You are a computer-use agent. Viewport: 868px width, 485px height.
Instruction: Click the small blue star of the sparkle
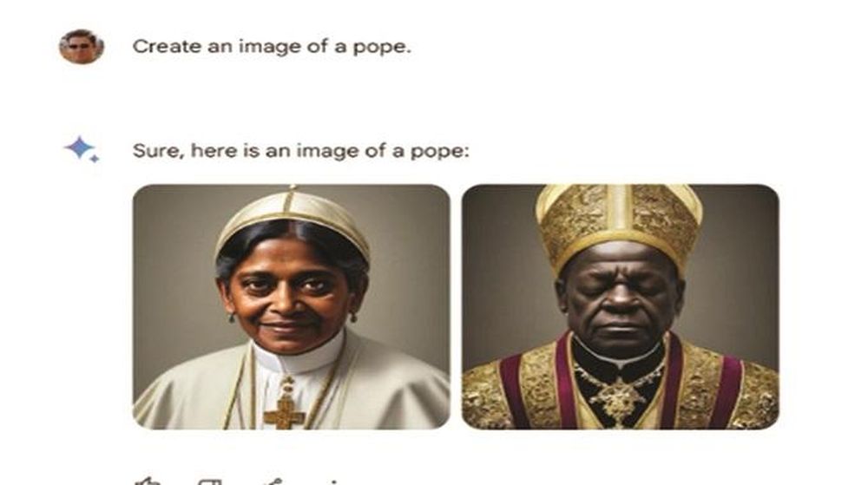(95, 159)
